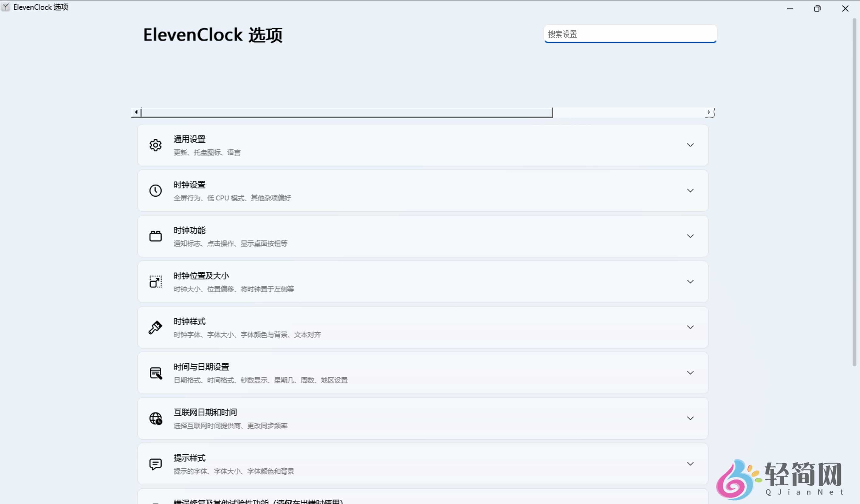Restore down the ElevenClock window

817,9
